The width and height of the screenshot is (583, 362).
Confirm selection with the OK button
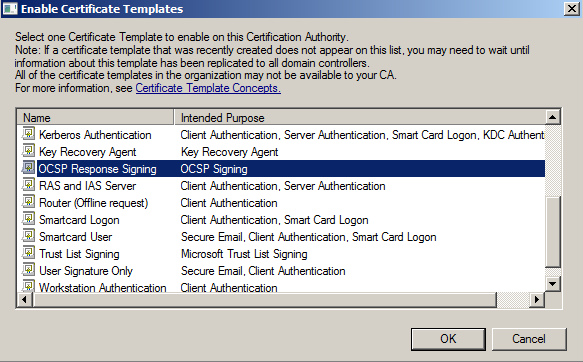tap(448, 339)
